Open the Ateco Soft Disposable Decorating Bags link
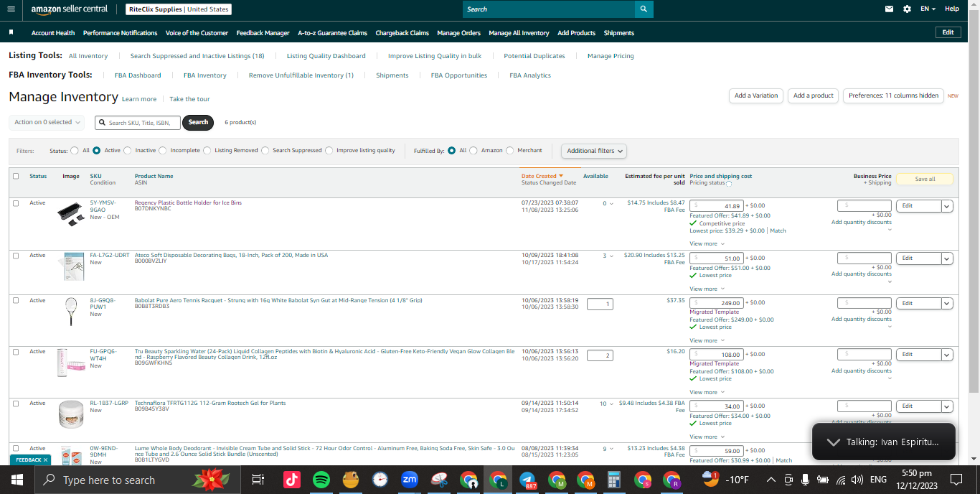 [231, 255]
